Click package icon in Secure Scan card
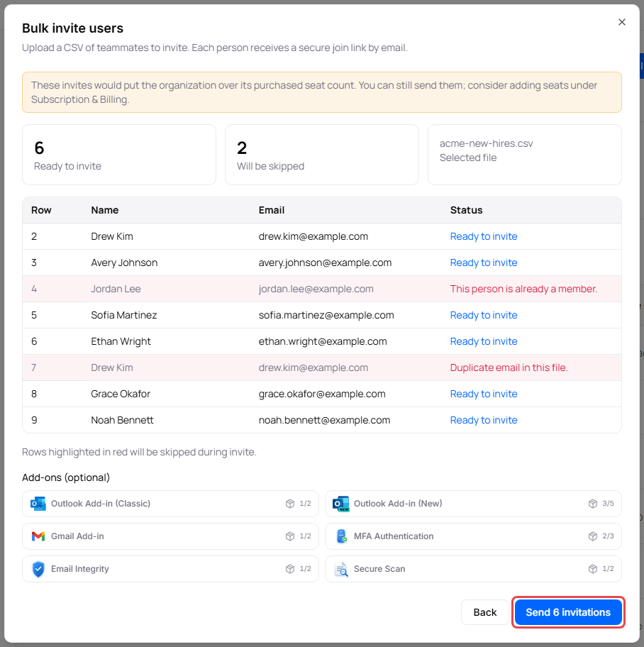The image size is (644, 647). (x=593, y=569)
